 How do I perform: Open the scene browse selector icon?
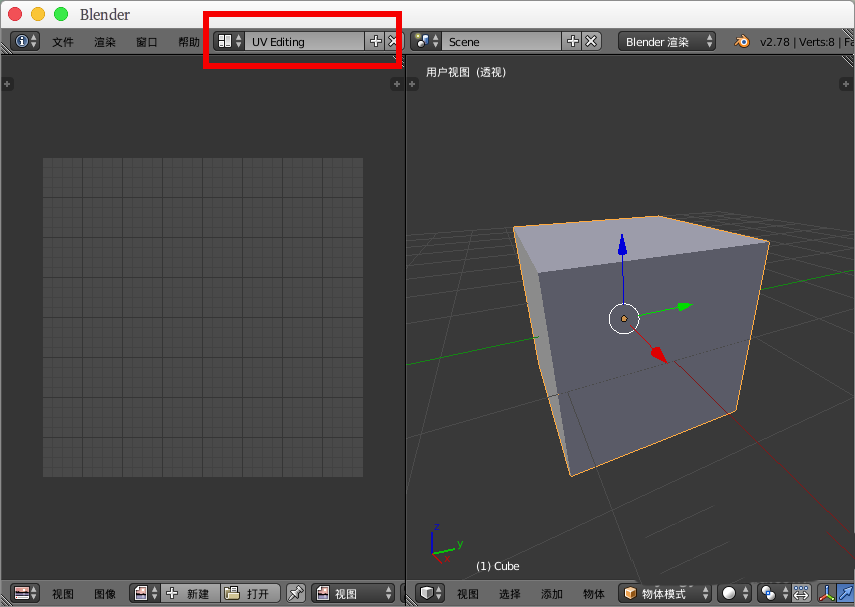426,41
